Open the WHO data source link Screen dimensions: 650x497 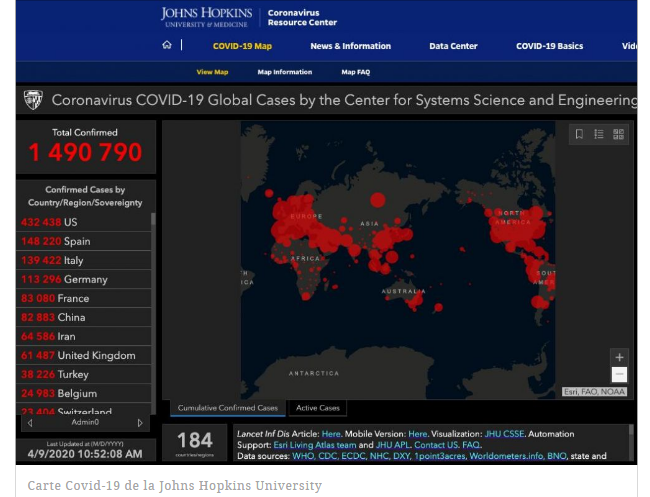303,456
